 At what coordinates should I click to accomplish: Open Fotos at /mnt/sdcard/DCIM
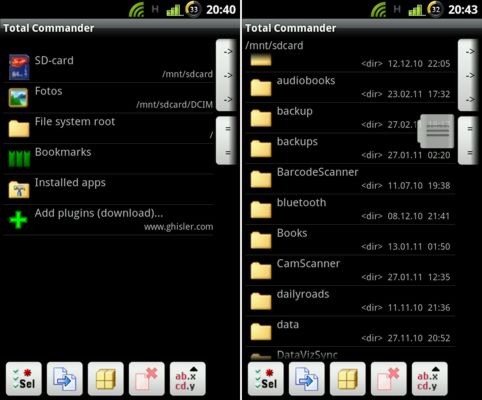[x=108, y=98]
